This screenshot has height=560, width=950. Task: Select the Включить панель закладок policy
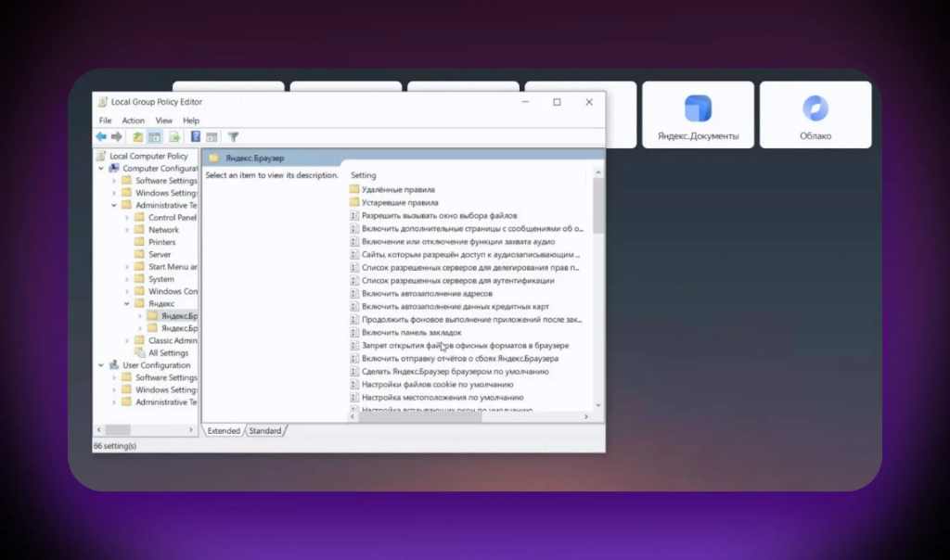411,332
